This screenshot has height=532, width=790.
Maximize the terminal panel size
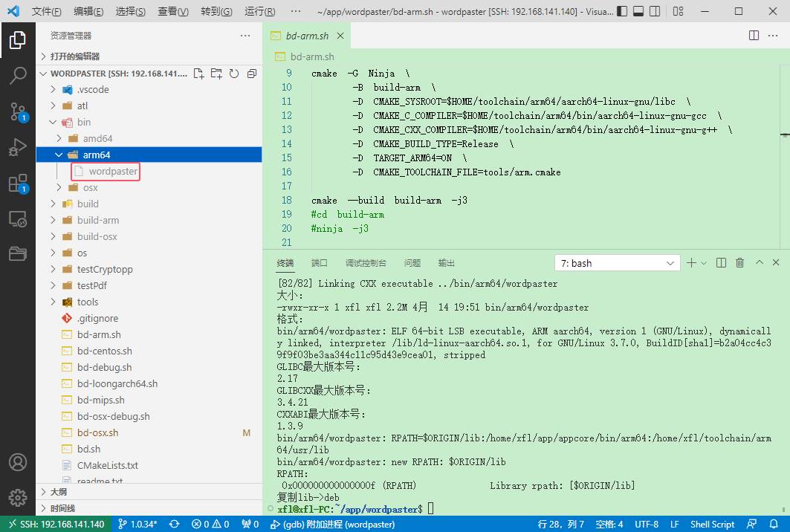click(759, 263)
